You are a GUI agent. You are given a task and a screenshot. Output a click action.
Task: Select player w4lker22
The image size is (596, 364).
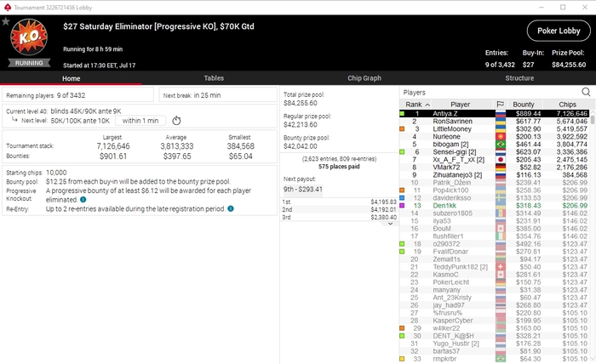pyautogui.click(x=494, y=328)
